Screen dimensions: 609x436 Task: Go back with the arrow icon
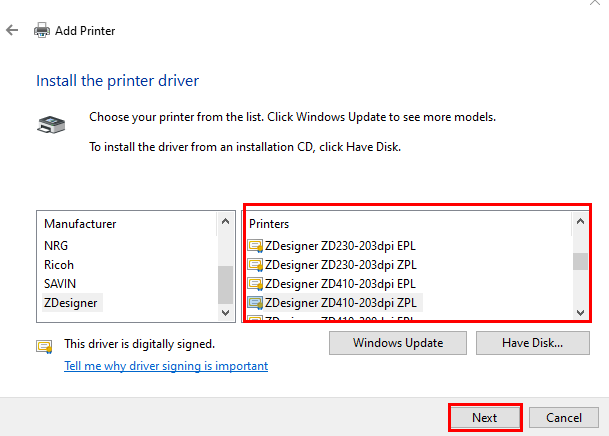point(12,30)
